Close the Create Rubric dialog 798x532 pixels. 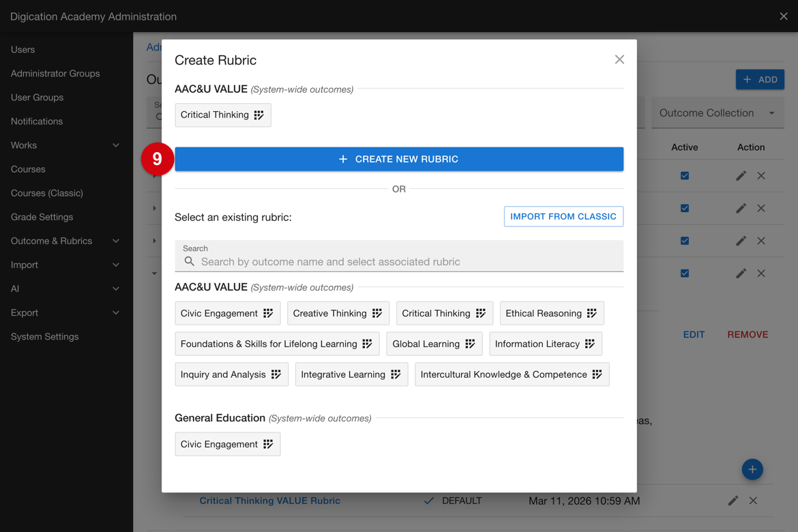click(619, 59)
